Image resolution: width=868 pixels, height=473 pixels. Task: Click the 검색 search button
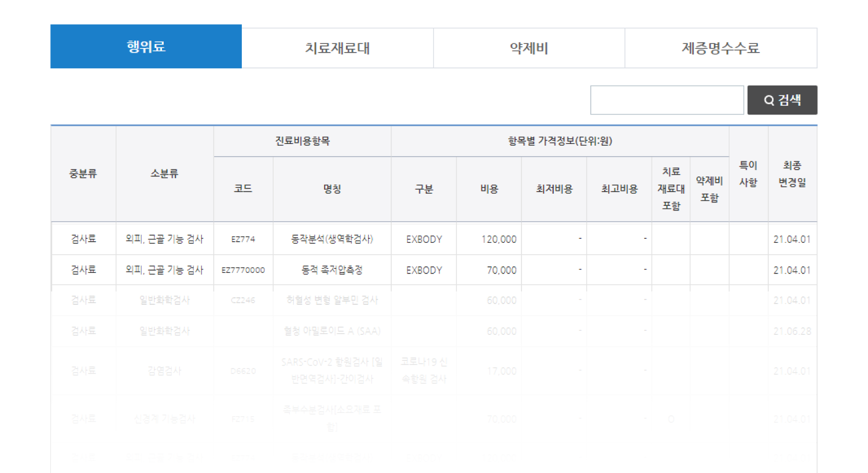coord(782,100)
